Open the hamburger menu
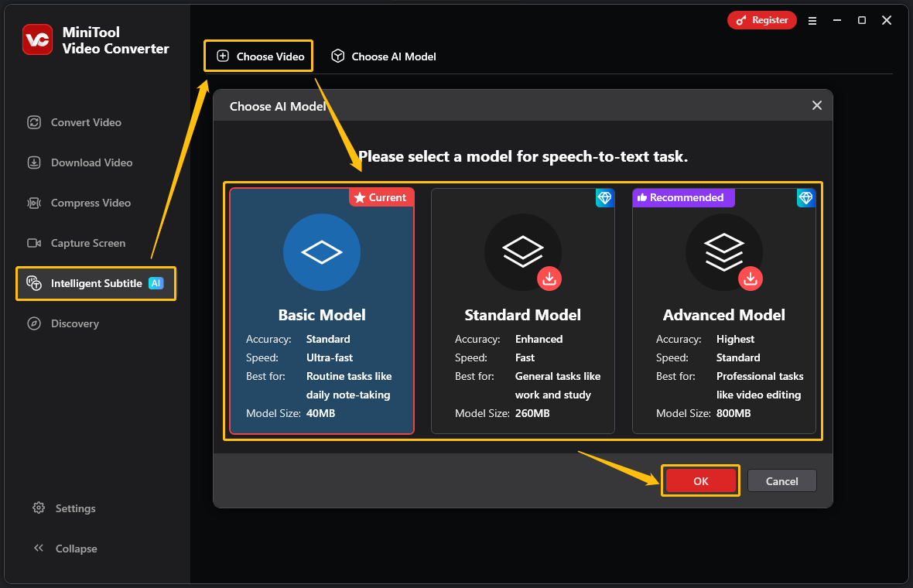 (x=812, y=21)
